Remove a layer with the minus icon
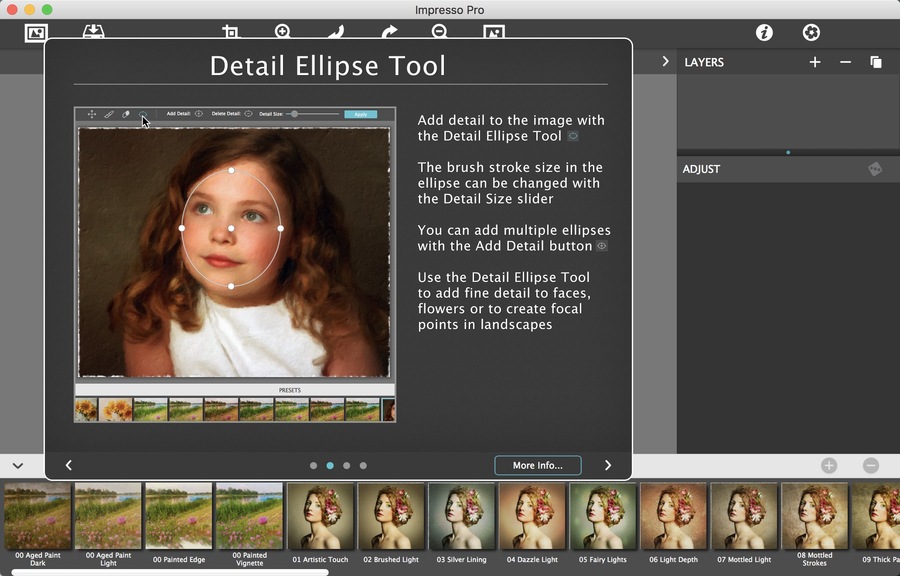Screen dimensions: 900x576 tap(845, 62)
